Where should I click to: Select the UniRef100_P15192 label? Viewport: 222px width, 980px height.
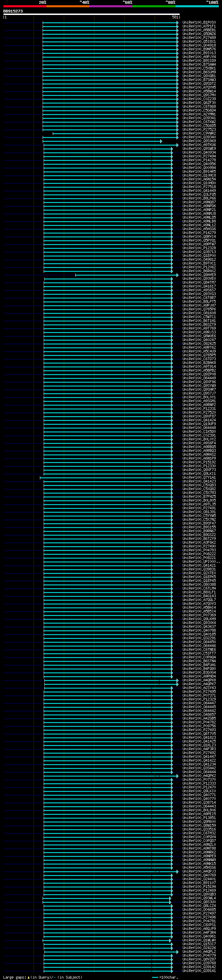click(x=199, y=462)
